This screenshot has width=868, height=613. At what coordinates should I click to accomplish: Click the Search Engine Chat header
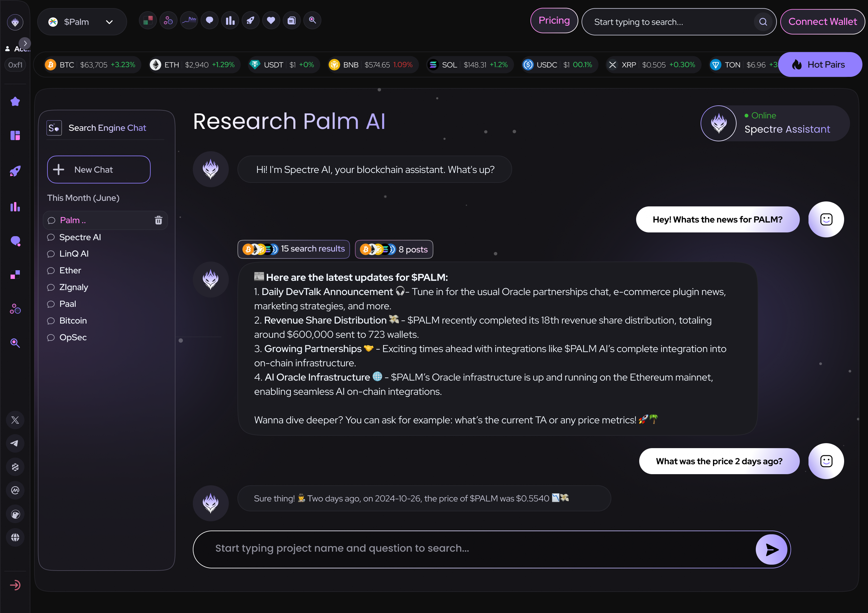(x=96, y=128)
